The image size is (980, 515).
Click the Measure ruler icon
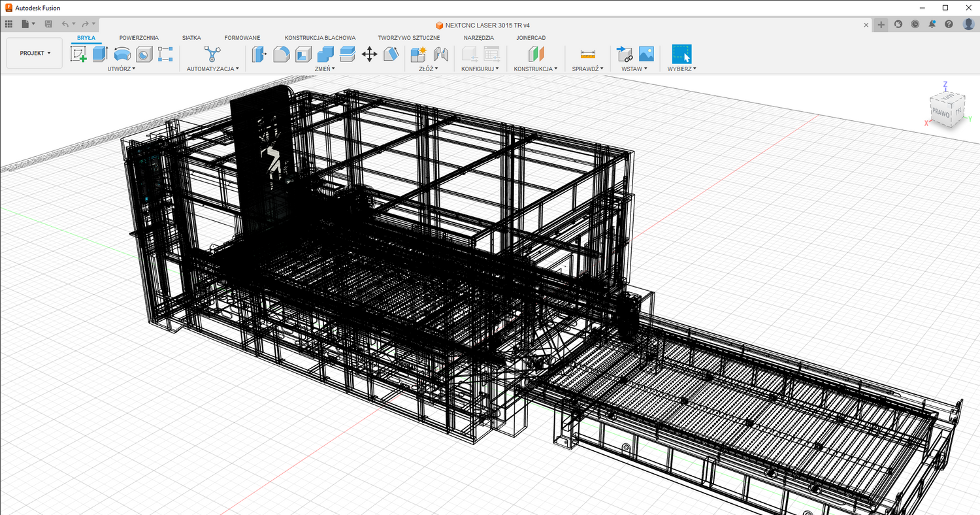[588, 54]
